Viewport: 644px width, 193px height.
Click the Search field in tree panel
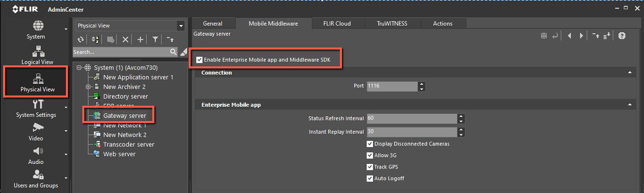pos(121,52)
